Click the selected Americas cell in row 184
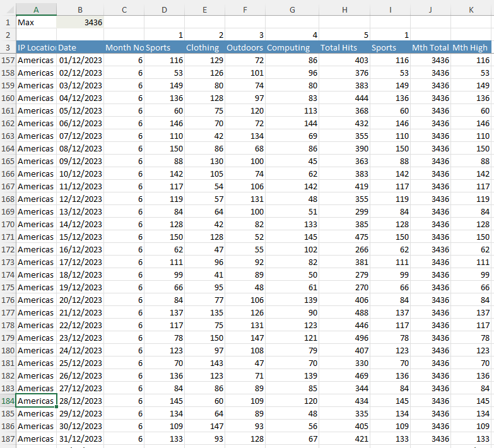Viewport: 494px width, 448px height. click(x=36, y=401)
